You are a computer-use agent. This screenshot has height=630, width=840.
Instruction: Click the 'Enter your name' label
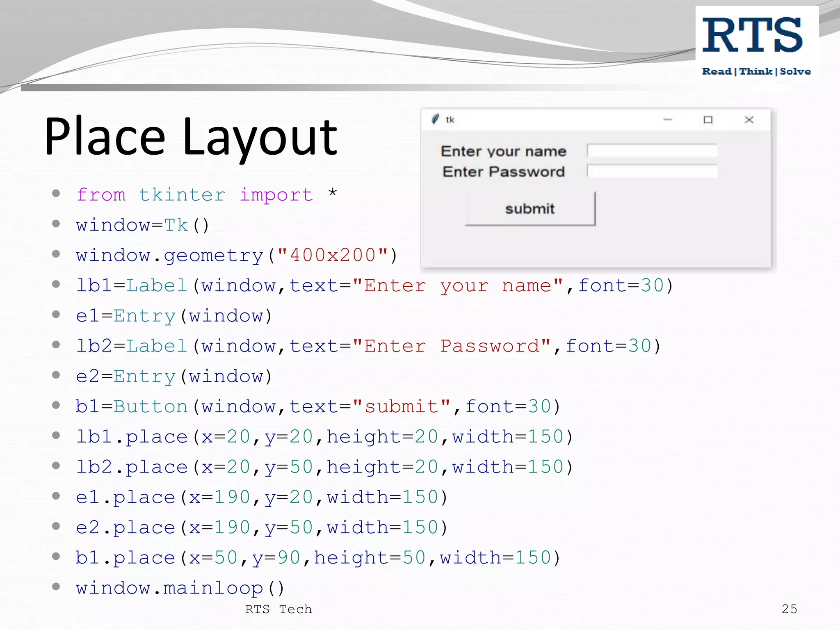click(x=503, y=151)
